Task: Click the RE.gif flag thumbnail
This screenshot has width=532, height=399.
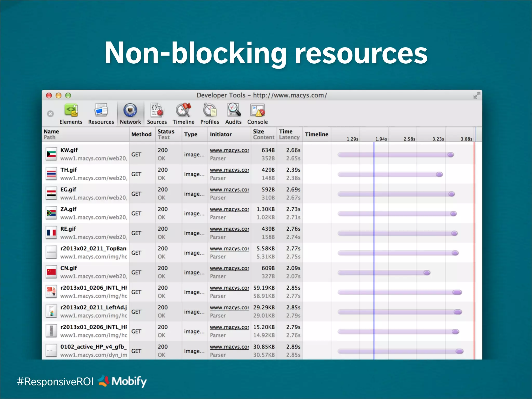Action: 51,233
